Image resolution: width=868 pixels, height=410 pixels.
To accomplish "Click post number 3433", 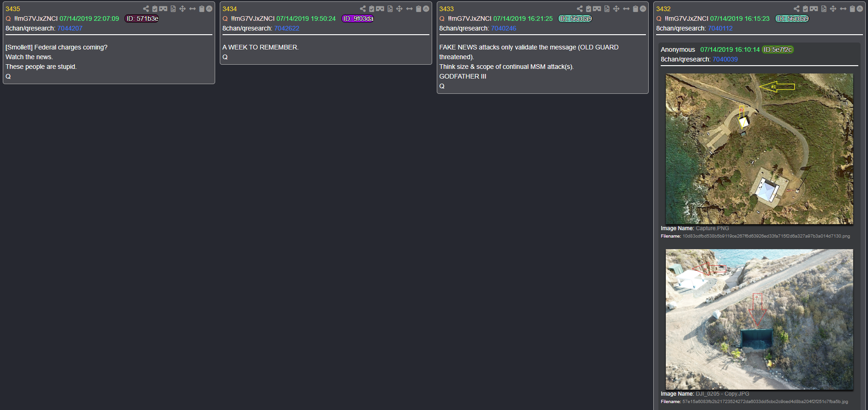I will (446, 9).
